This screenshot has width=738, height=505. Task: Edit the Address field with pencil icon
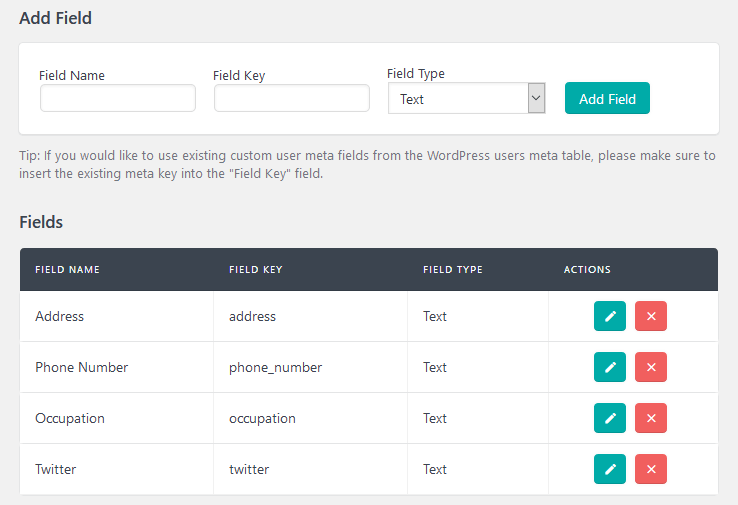point(610,316)
